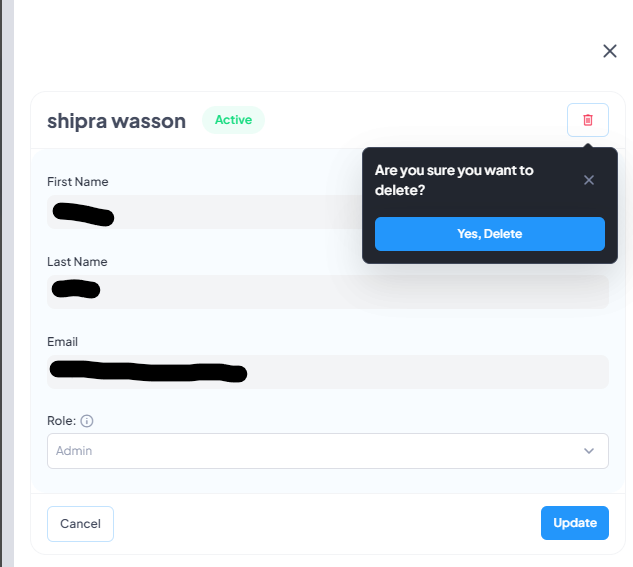Dismiss the delete confirmation popover
Image resolution: width=633 pixels, height=567 pixels.
tap(589, 180)
